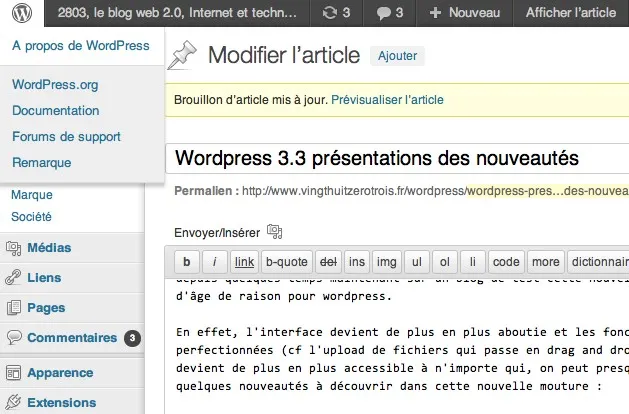Screen dimensions: 629x414
Task: Open WordPress.org menu entry
Action: 55,85
